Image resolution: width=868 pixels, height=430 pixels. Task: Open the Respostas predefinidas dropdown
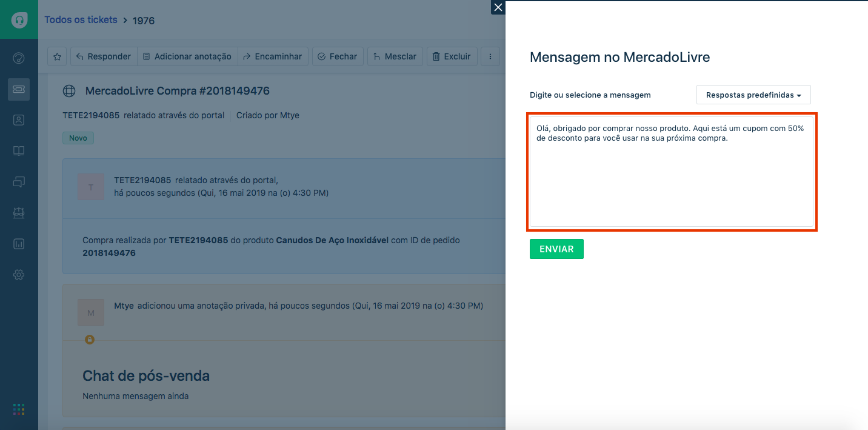(753, 95)
